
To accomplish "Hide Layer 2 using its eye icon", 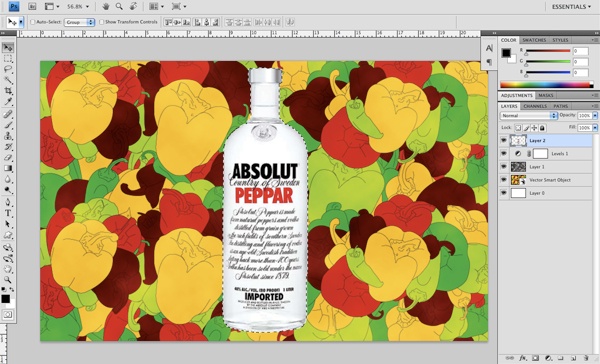I will [x=504, y=140].
